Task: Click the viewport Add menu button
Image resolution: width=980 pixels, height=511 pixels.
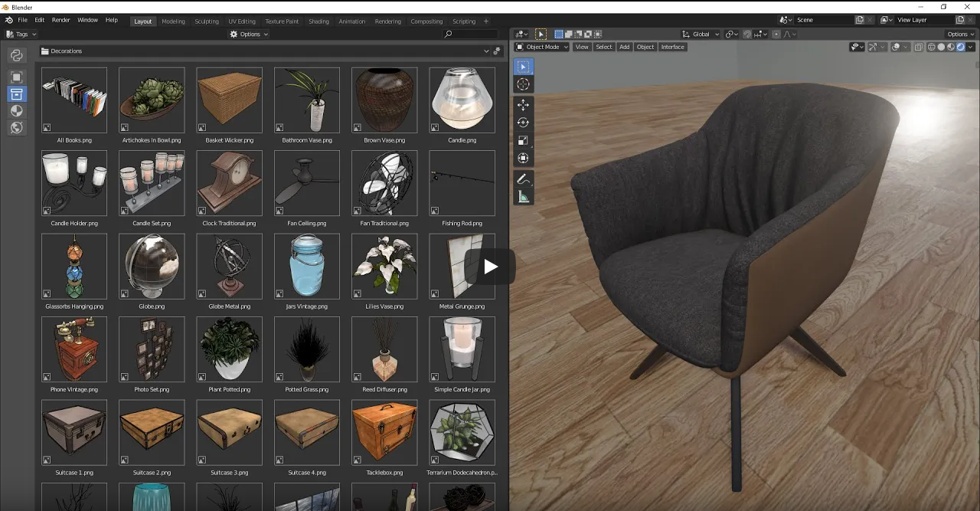Action: pyautogui.click(x=624, y=47)
